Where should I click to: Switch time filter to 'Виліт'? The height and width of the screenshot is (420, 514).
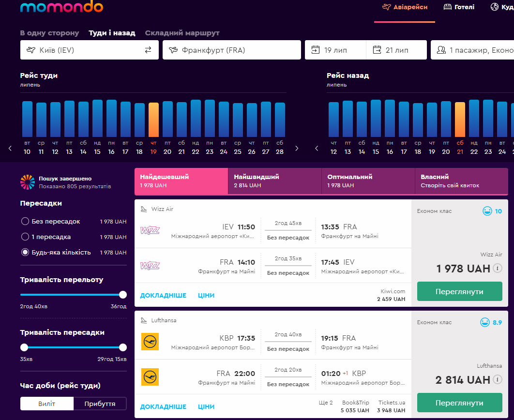point(47,404)
